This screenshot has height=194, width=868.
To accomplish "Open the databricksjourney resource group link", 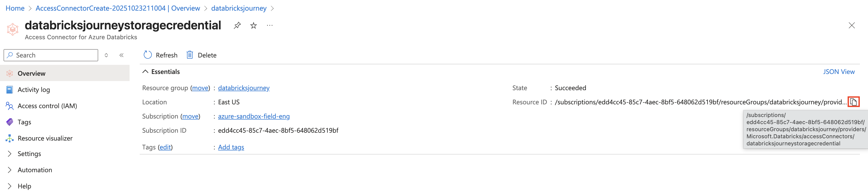I will click(244, 88).
